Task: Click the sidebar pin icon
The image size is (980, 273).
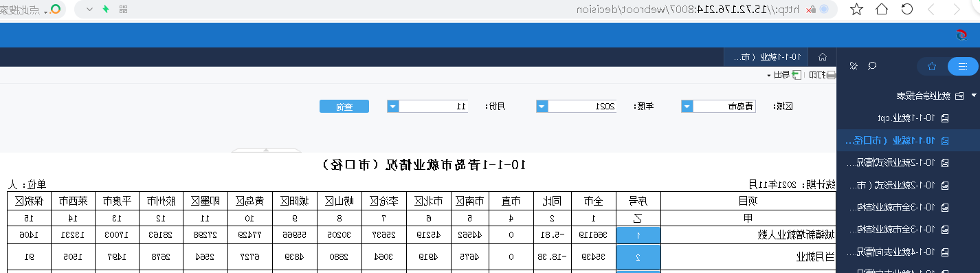Action: (x=853, y=66)
